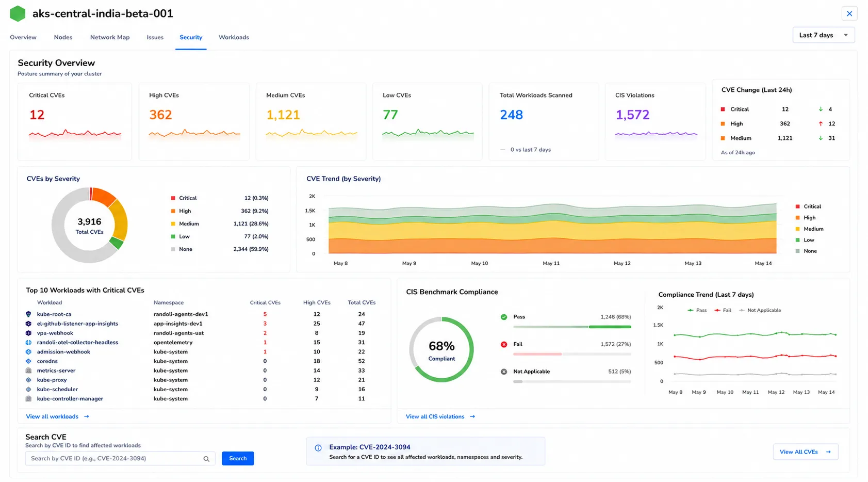The image size is (868, 482).
Task: Open the Last 7 days time range dropdown
Action: click(x=824, y=35)
